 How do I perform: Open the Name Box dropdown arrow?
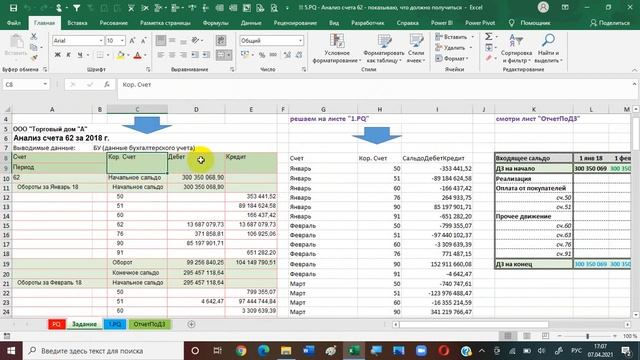[45, 84]
